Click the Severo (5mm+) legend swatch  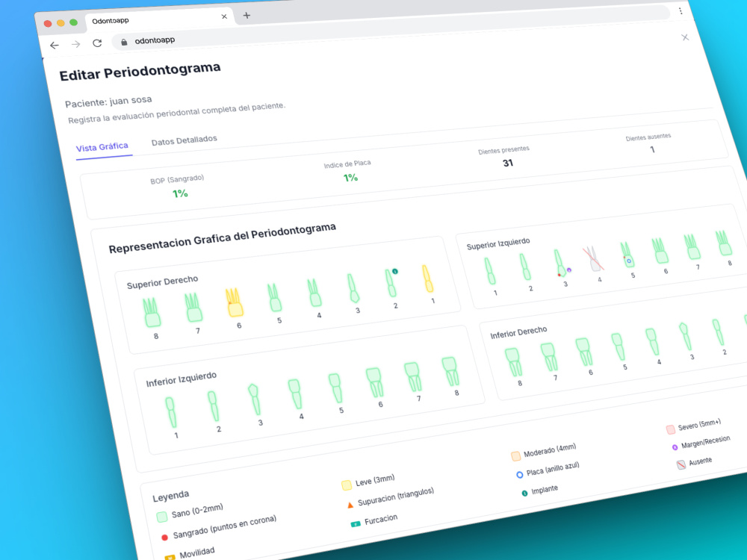[x=670, y=429]
